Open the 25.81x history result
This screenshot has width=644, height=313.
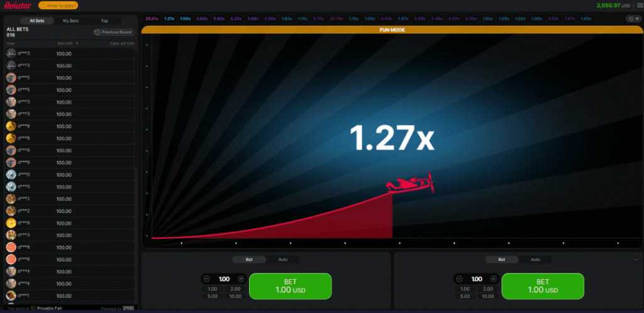(x=152, y=18)
